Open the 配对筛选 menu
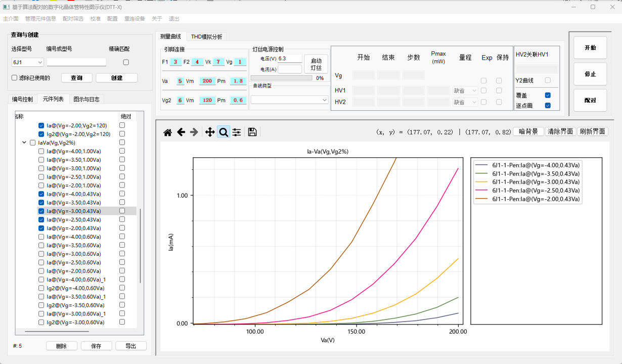Screen dimensions: 622x364 point(73,19)
